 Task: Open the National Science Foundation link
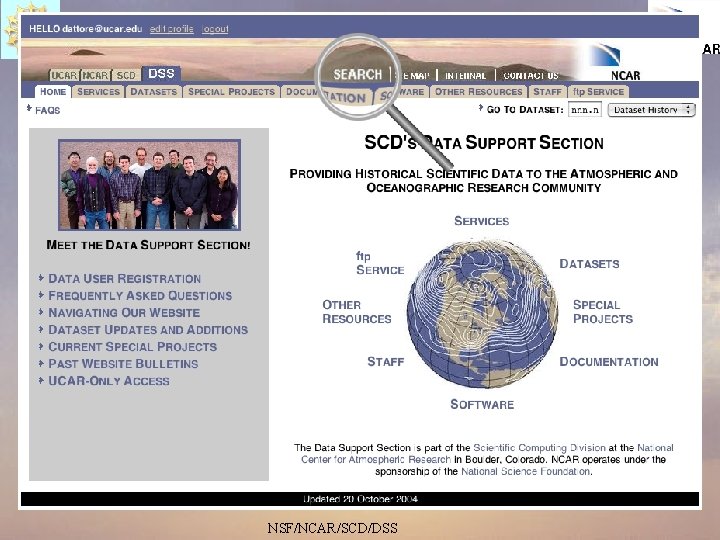[x=526, y=472]
